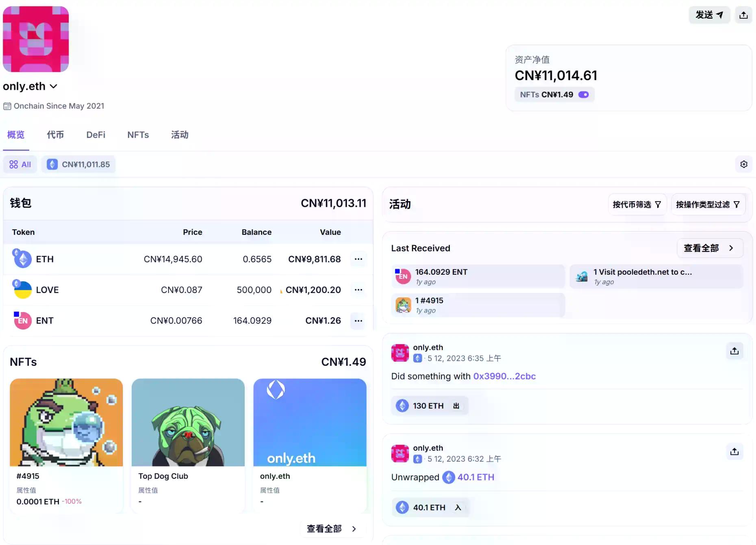Select the Top Dog Club NFT thumbnail
The height and width of the screenshot is (545, 756).
188,423
